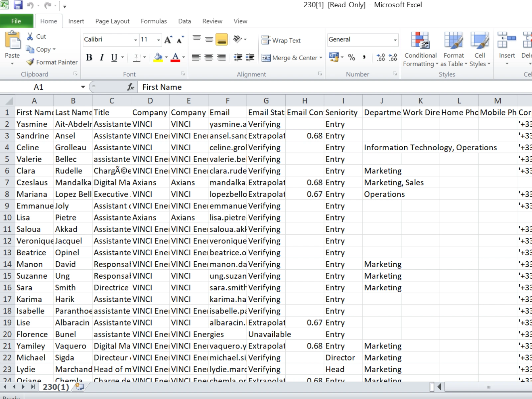The height and width of the screenshot is (399, 532).
Task: Click inside the formula bar text
Action: point(162,87)
